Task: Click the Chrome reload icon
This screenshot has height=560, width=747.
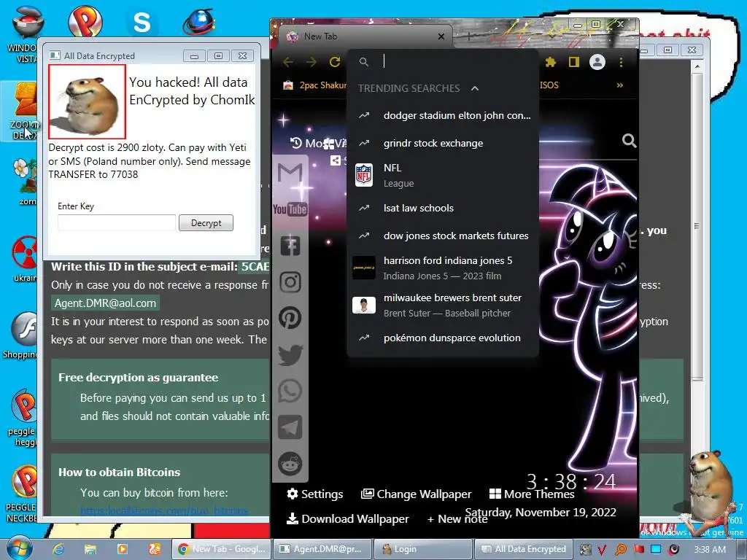Action: point(335,62)
